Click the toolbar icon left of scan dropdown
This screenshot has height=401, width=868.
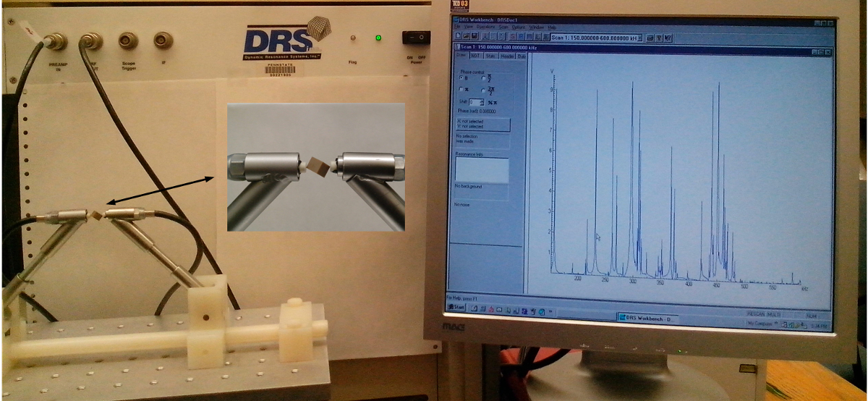[545, 37]
